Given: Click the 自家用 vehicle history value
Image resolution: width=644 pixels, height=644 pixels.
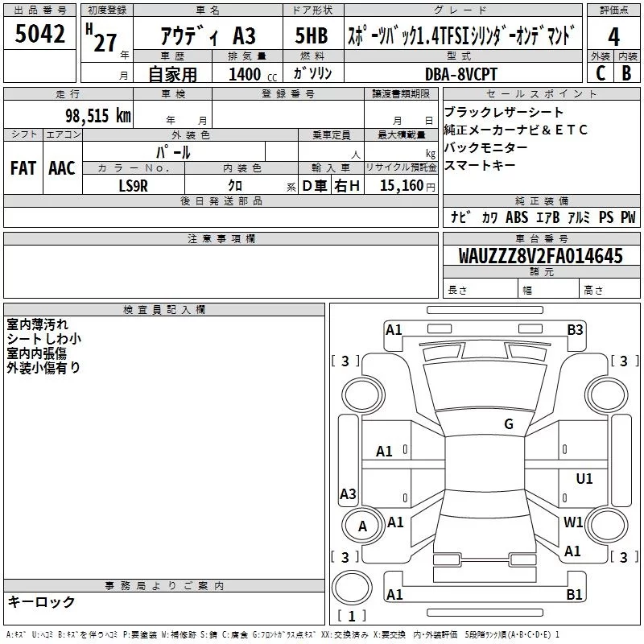Looking at the screenshot, I should (172, 74).
